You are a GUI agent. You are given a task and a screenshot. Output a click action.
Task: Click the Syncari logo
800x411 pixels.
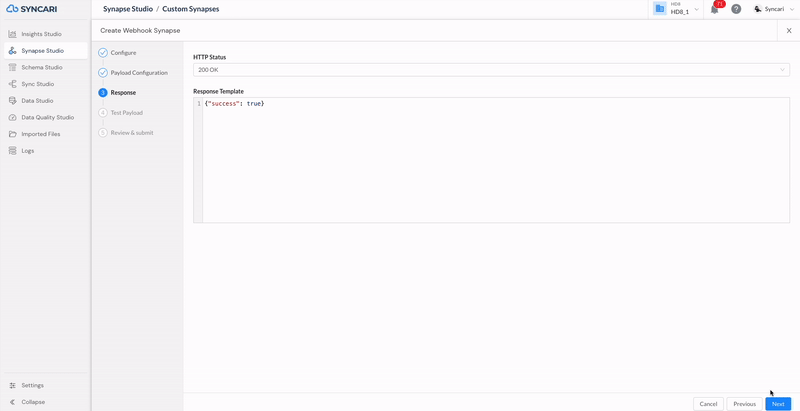(x=32, y=9)
